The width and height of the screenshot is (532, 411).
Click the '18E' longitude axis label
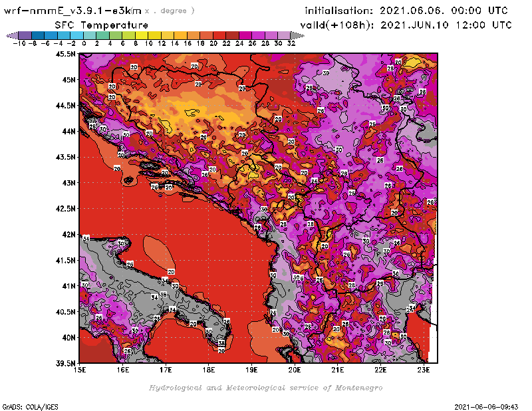coord(209,370)
